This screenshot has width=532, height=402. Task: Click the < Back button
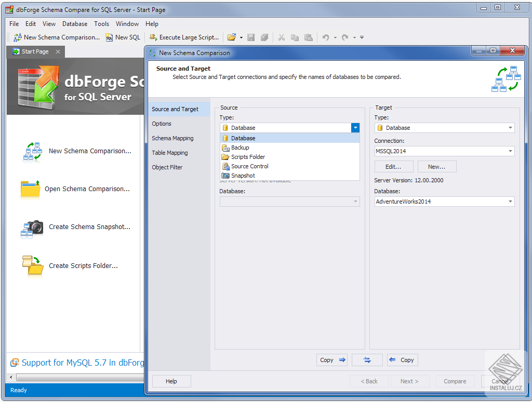pos(369,381)
